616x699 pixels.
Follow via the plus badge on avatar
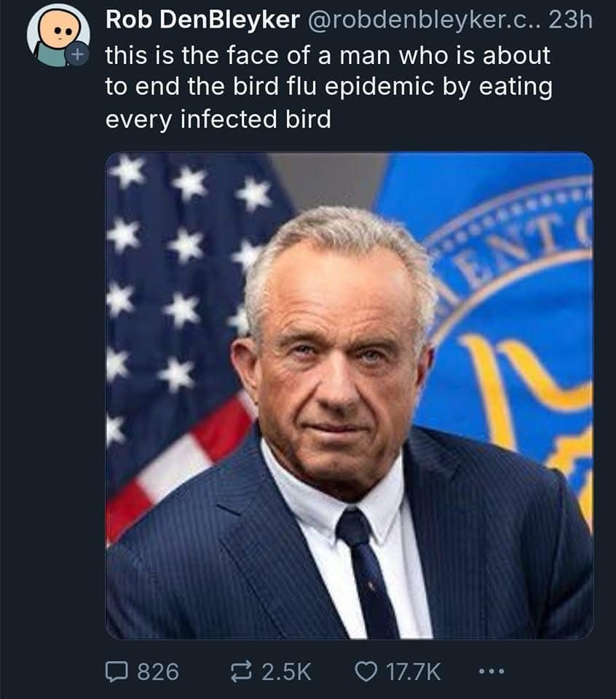[78, 55]
